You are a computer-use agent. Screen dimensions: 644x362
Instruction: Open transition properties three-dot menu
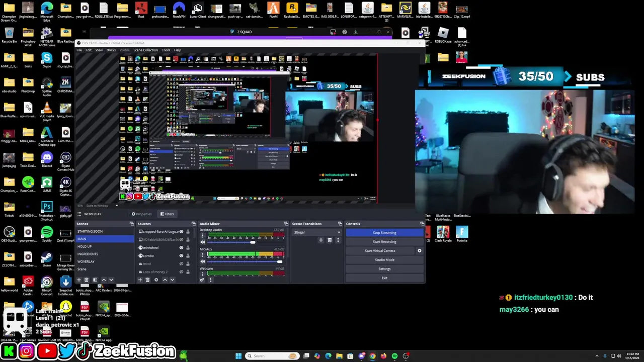[338, 240]
